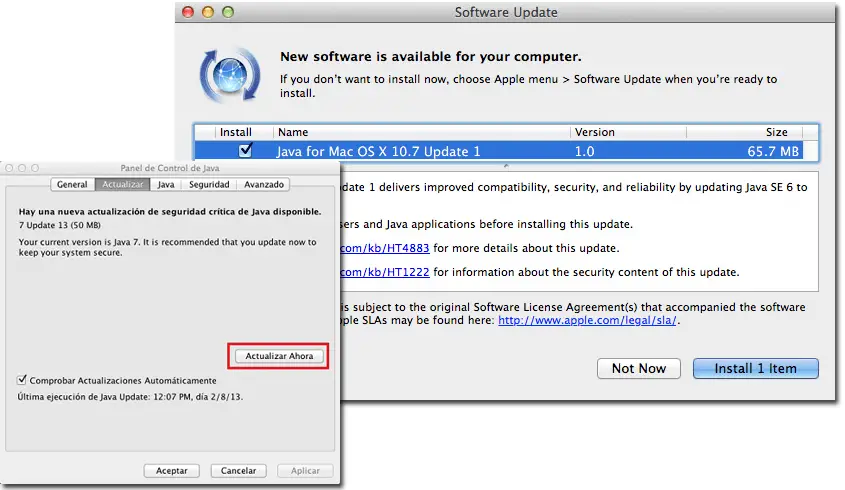
Task: Close the Panel de Control de Java window
Action: pos(9,168)
